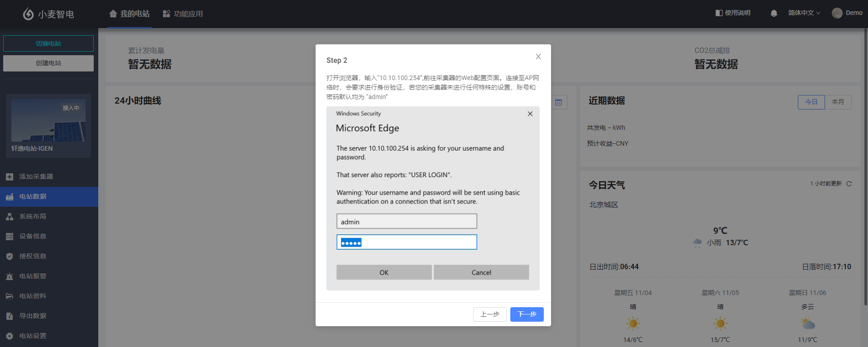The width and height of the screenshot is (868, 347).
Task: Select the 轩逸电站-IGEN station thumbnail
Action: (x=48, y=125)
